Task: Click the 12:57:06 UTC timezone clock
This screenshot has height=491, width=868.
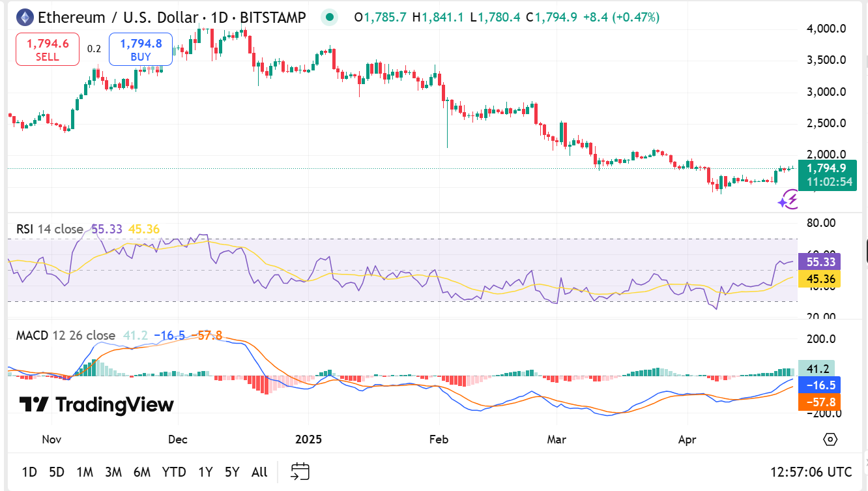Action: (811, 472)
